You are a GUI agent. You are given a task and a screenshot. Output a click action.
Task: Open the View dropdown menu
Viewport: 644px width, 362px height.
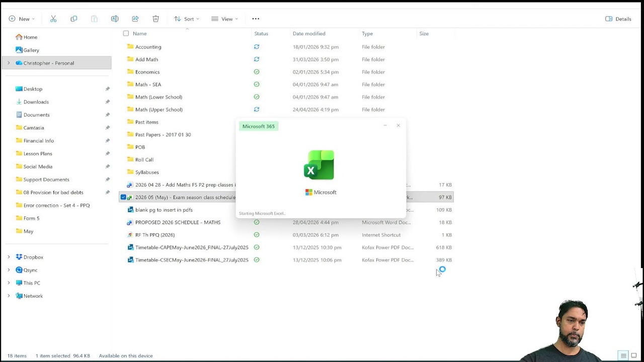224,19
